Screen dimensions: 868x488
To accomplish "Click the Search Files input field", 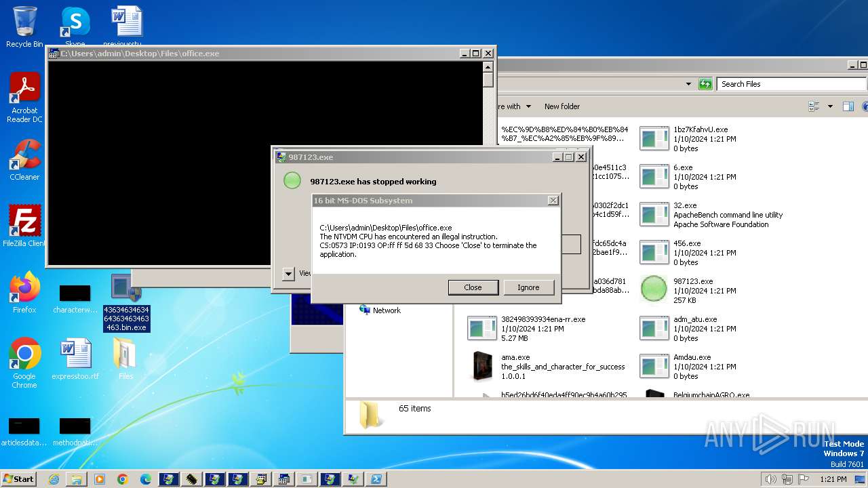I will point(790,84).
